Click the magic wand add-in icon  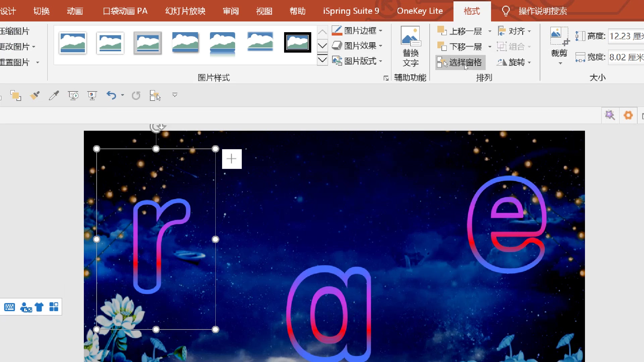point(610,115)
